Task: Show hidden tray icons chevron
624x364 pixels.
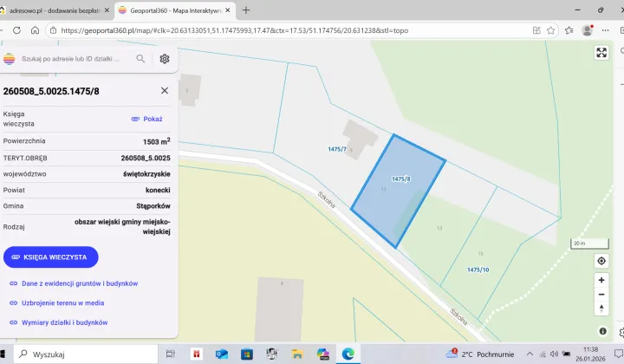Action: [530, 354]
